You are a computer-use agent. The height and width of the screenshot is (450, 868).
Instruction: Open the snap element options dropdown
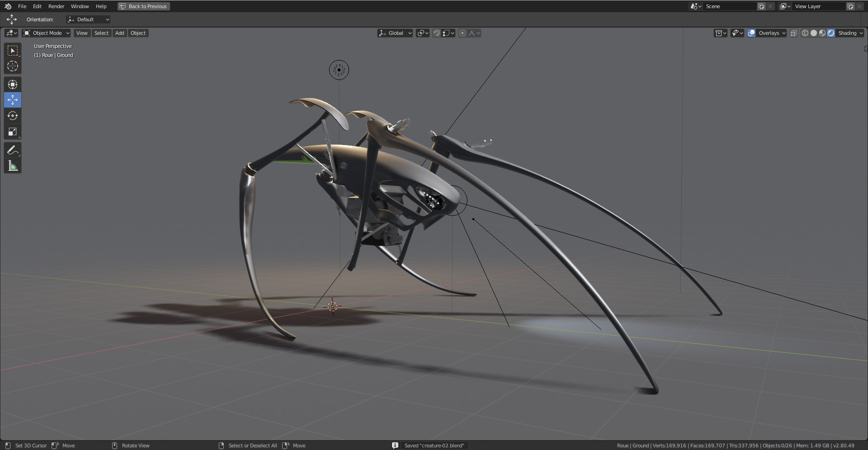(448, 33)
